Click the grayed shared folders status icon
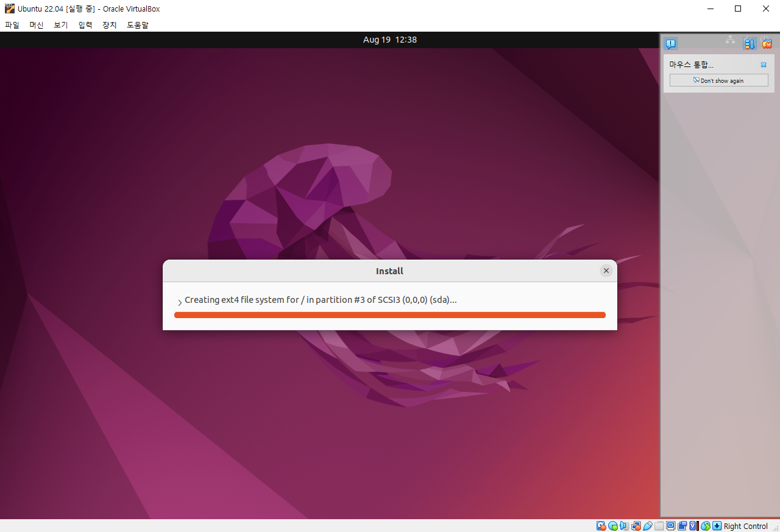 (659, 526)
